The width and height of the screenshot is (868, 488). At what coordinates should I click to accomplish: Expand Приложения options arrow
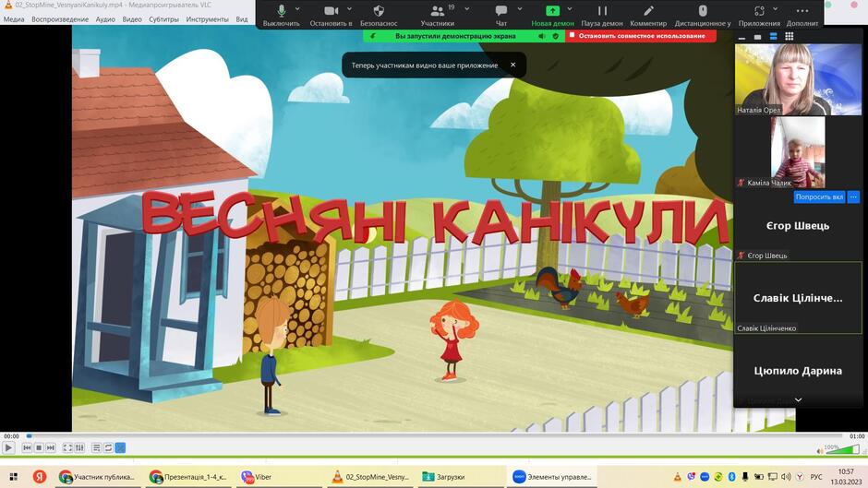[x=775, y=9]
